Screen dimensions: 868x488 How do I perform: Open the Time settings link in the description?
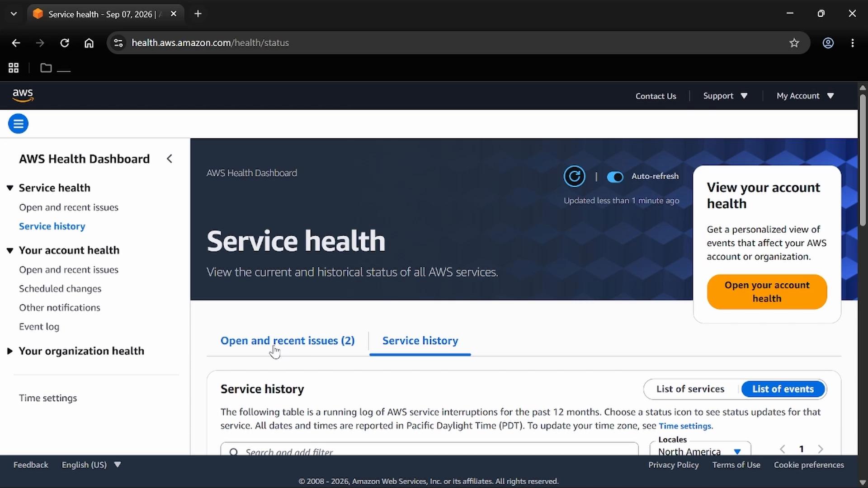(x=685, y=426)
